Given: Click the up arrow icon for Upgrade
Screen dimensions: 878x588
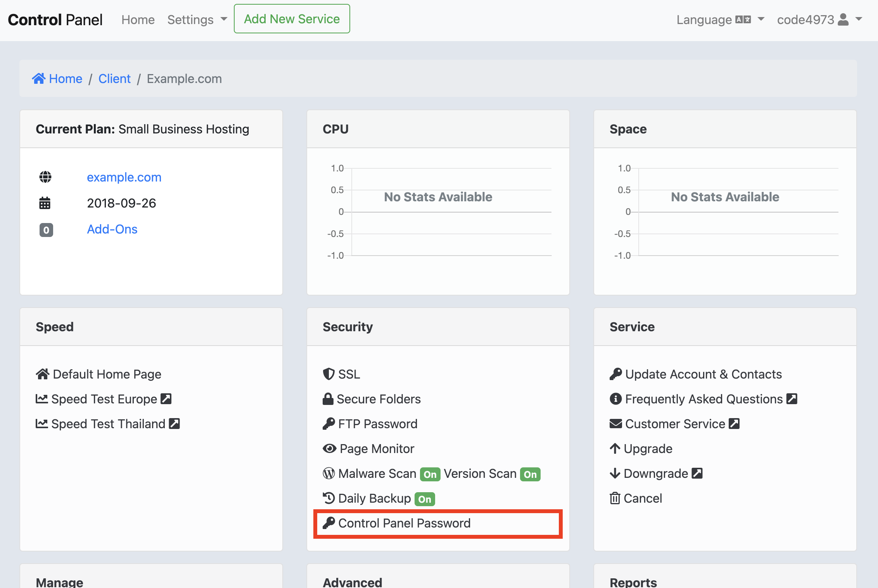Looking at the screenshot, I should click(x=615, y=448).
